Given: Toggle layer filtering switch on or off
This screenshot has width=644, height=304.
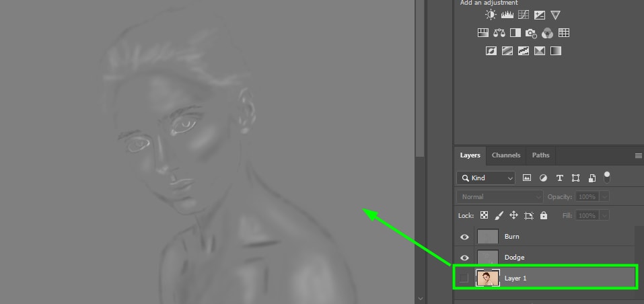Looking at the screenshot, I should [x=606, y=178].
